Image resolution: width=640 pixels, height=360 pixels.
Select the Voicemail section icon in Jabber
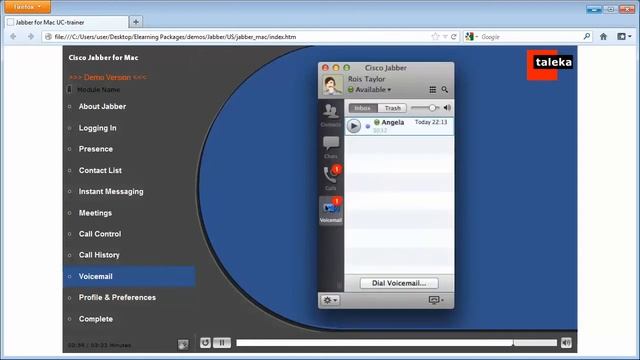(x=331, y=211)
